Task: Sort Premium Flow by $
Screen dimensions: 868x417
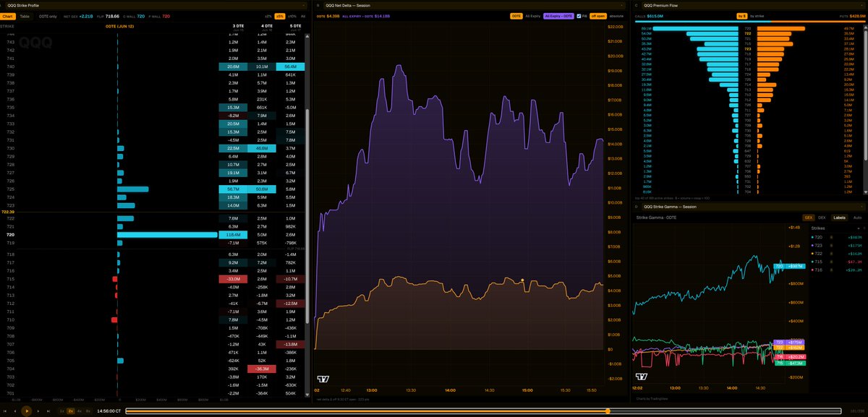Action: pyautogui.click(x=742, y=16)
